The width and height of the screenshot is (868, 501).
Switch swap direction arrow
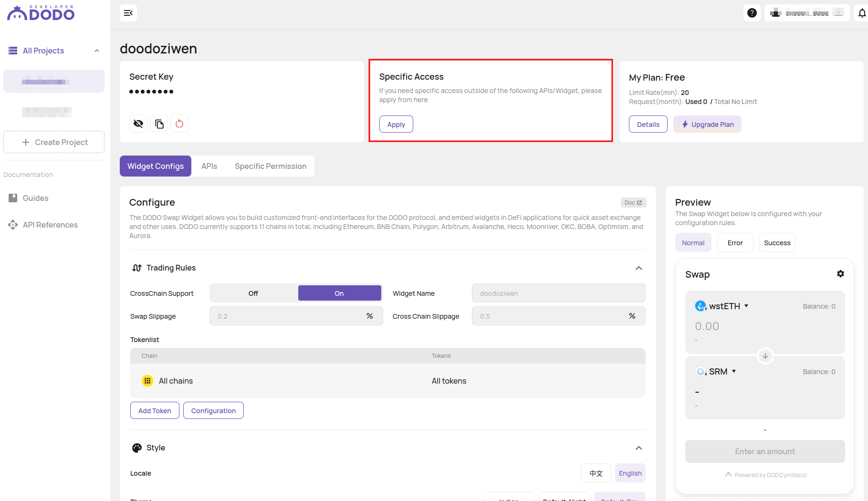tap(765, 356)
